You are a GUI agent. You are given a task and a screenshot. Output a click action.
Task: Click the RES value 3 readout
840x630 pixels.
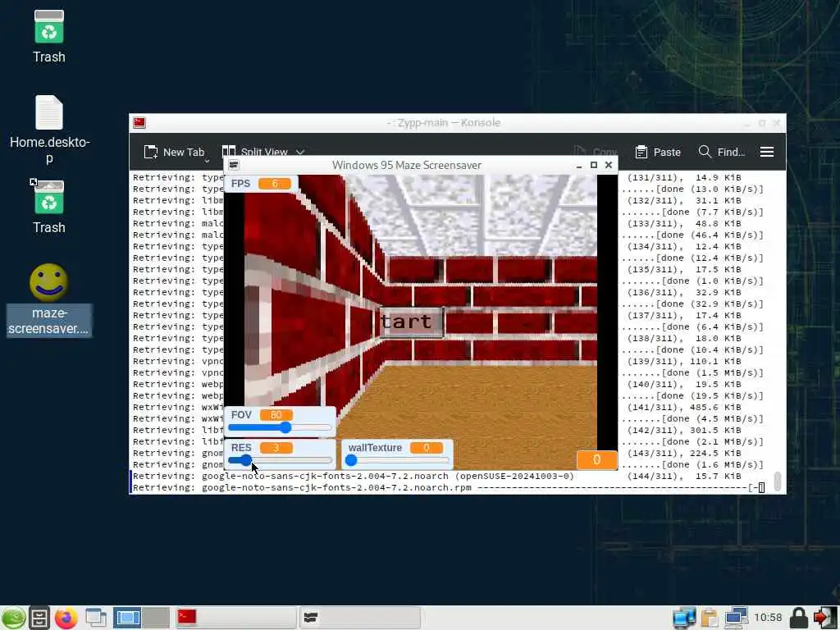tap(276, 447)
